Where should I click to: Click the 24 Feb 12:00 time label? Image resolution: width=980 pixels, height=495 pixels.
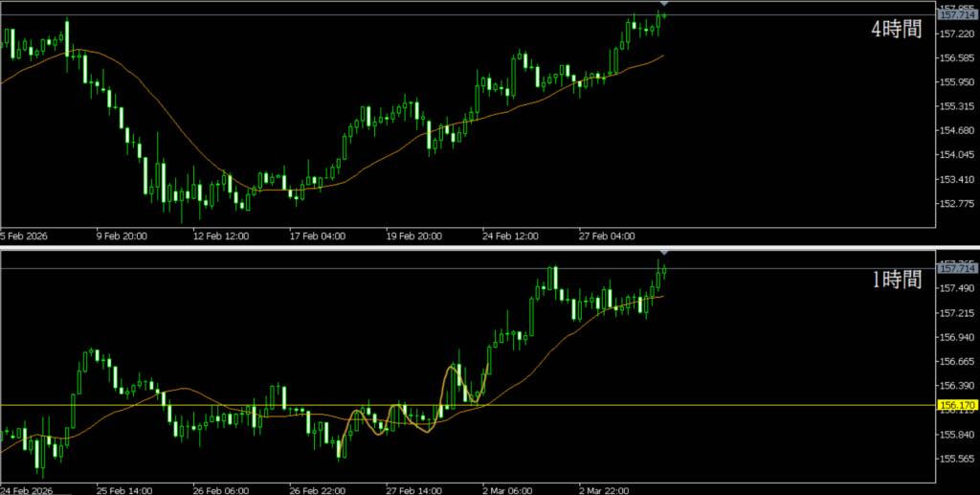pos(511,236)
